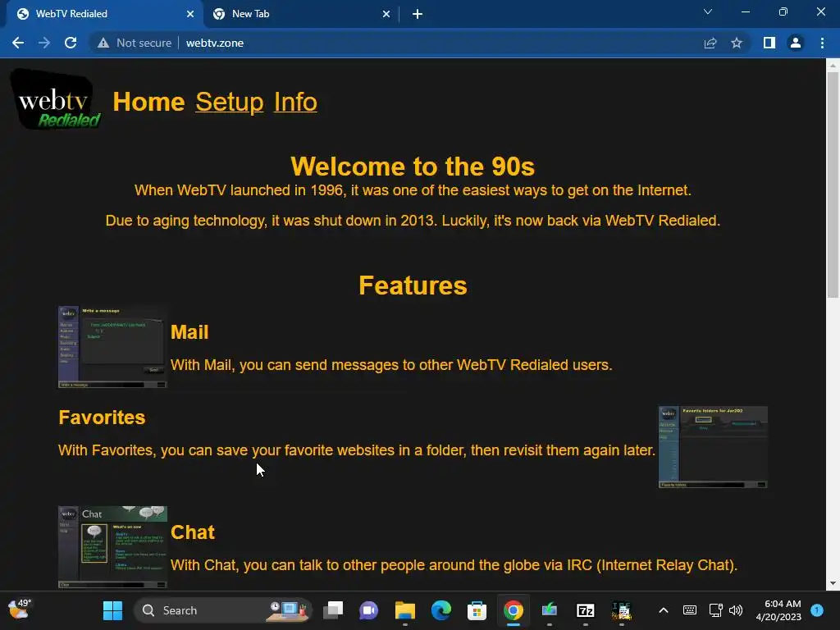
Task: Click the taskbar Search box
Action: [x=223, y=610]
